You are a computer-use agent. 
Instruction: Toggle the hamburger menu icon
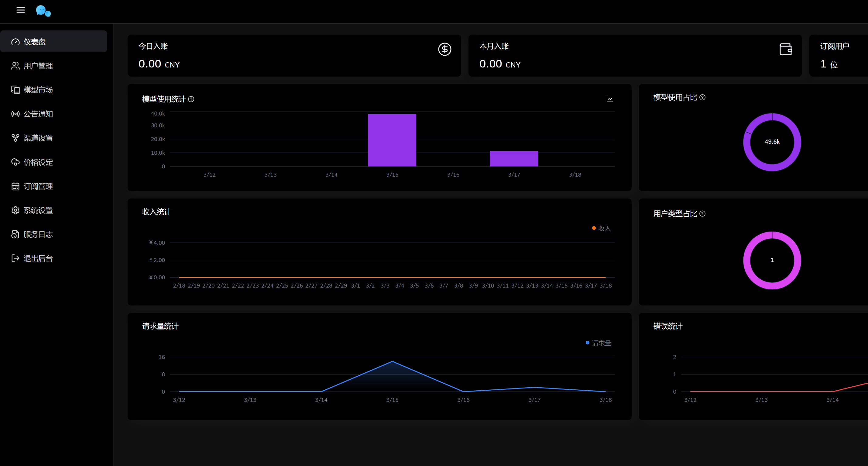click(21, 10)
